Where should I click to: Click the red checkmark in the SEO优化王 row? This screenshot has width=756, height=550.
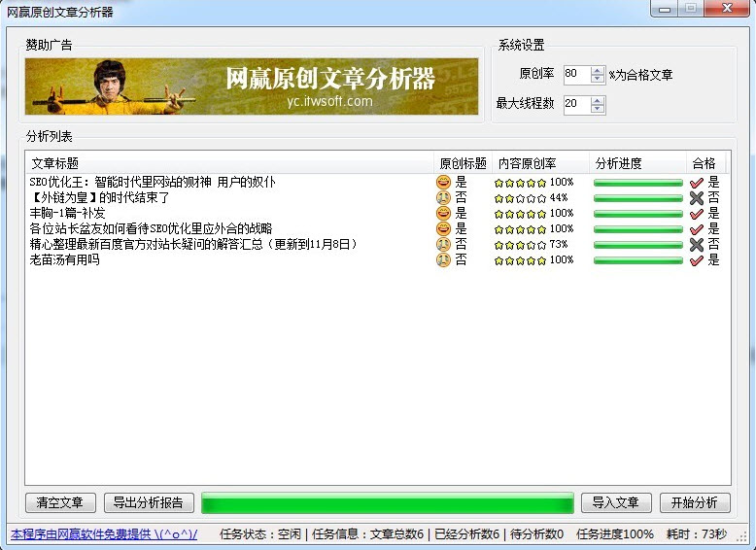click(696, 183)
